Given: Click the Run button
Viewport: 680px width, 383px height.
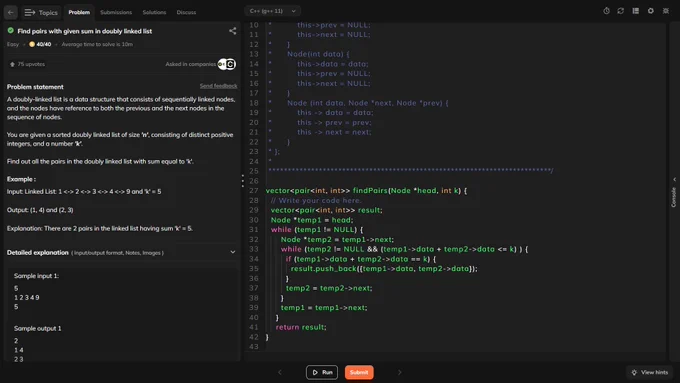Looking at the screenshot, I should (322, 372).
